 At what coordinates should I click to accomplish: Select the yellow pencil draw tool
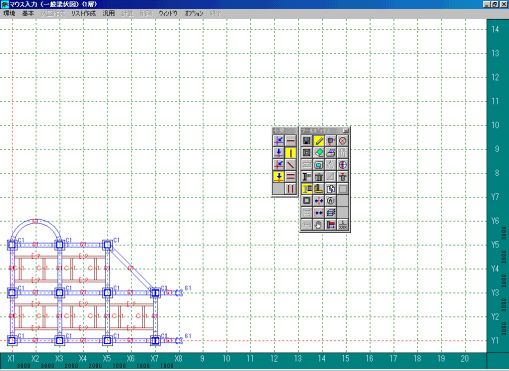pos(319,141)
